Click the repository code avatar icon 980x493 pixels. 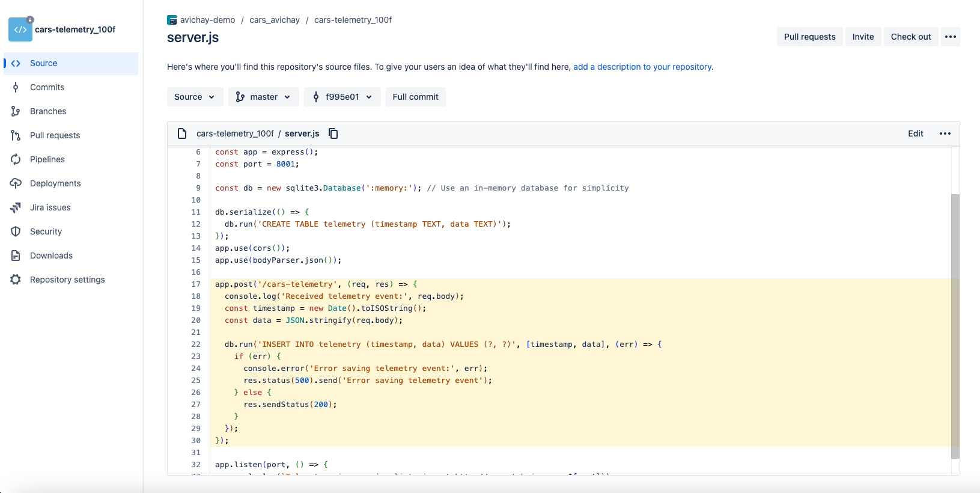pos(20,29)
